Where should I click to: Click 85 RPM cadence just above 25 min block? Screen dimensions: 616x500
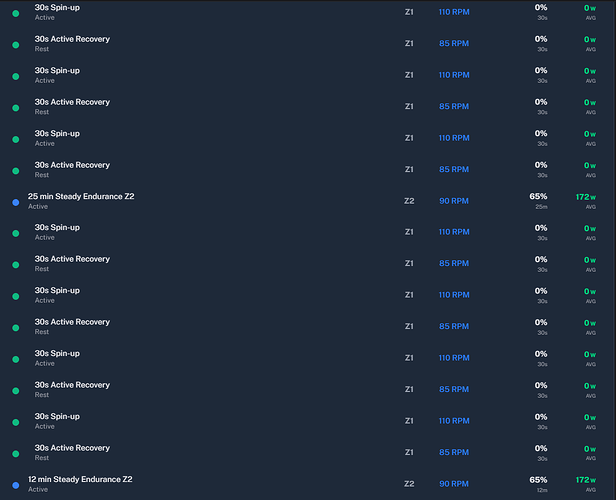pyautogui.click(x=454, y=169)
